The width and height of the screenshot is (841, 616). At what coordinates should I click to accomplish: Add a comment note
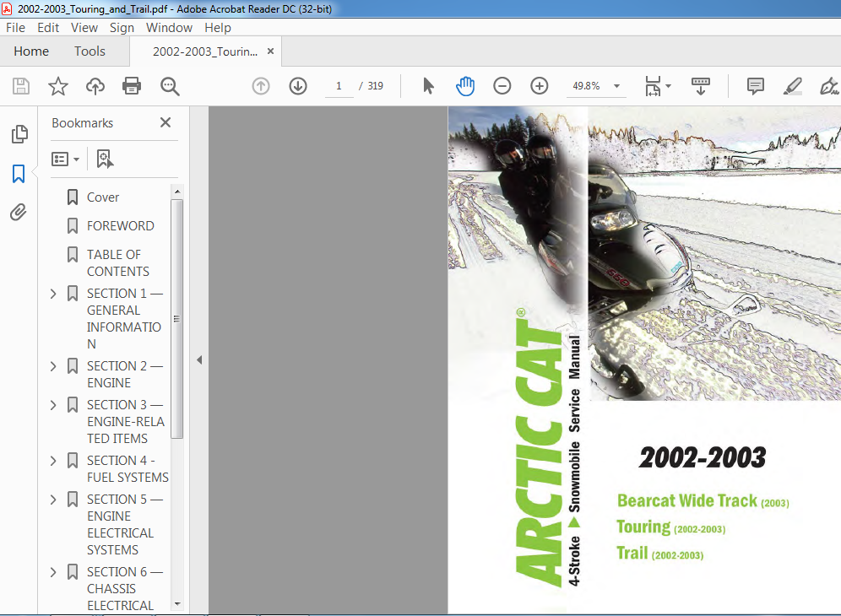(x=755, y=86)
